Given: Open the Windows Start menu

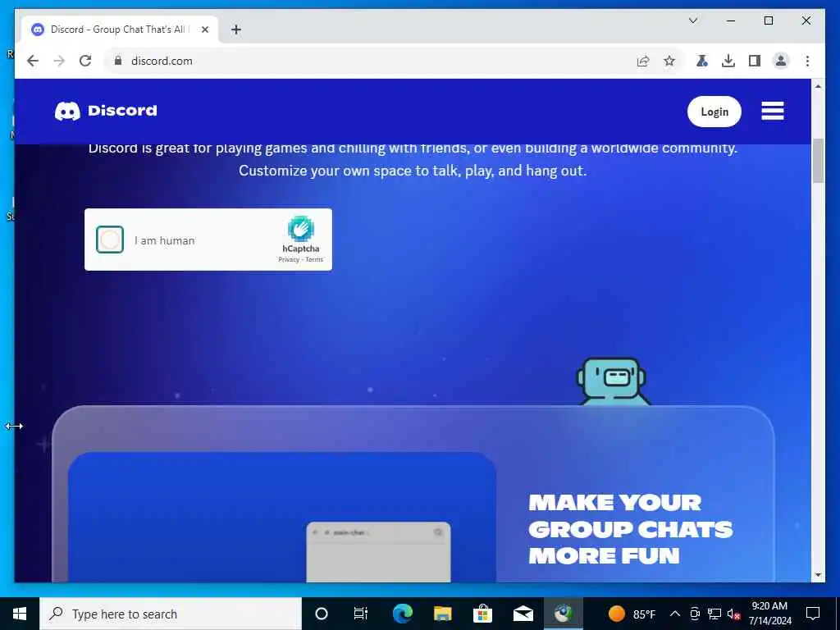Looking at the screenshot, I should (x=20, y=614).
